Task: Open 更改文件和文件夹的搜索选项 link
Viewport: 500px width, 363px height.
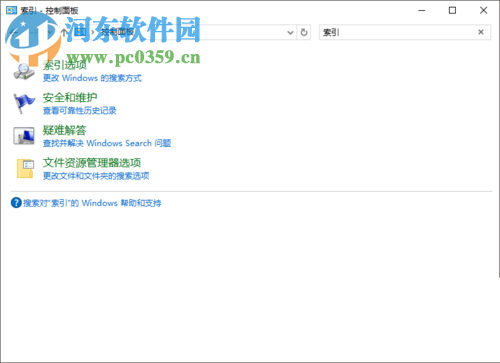Action: click(x=96, y=176)
